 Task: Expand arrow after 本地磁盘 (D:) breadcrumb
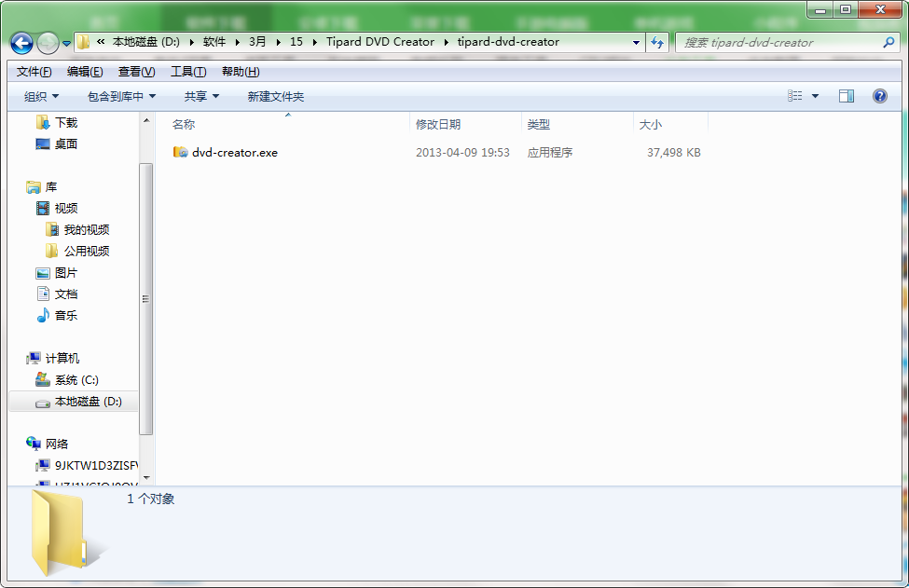coord(192,42)
